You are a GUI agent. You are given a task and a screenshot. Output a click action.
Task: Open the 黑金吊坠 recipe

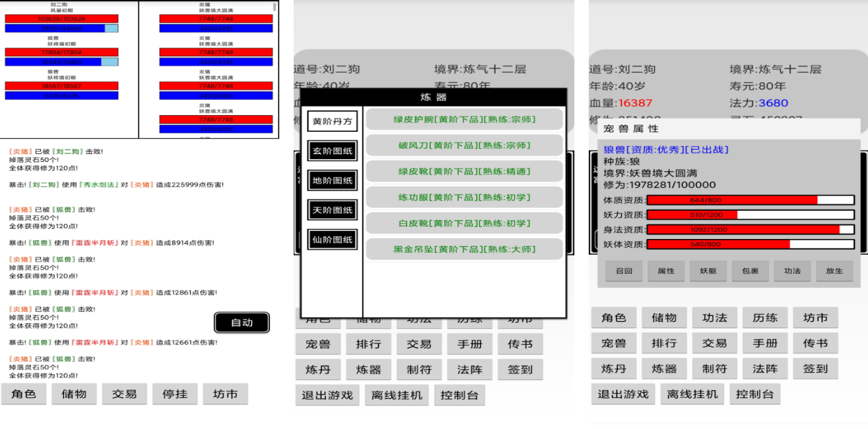pos(464,249)
